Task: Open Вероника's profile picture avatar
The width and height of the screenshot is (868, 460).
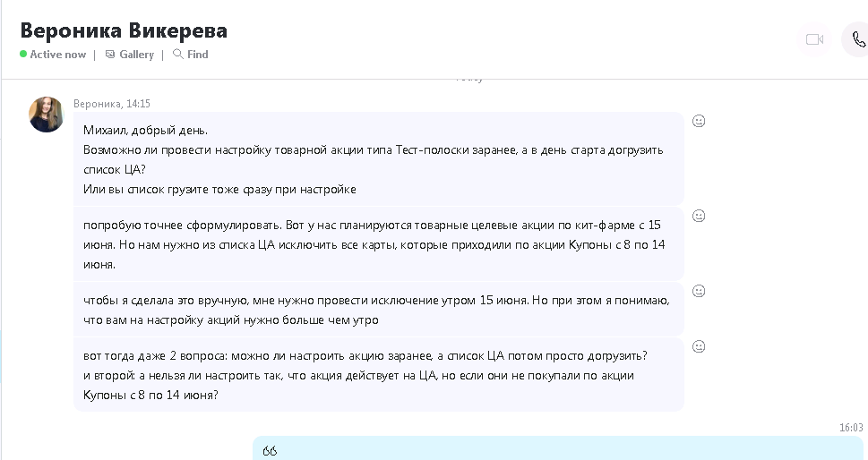Action: tap(47, 115)
